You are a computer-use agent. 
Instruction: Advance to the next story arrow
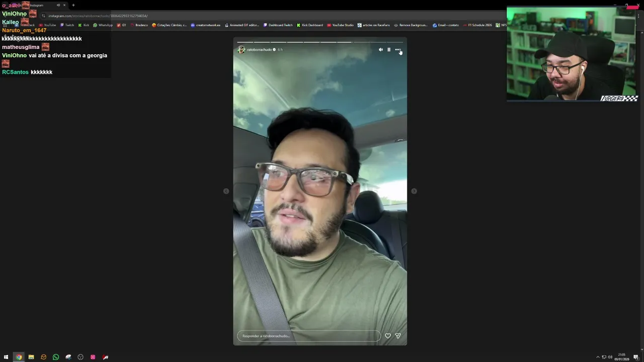pyautogui.click(x=414, y=191)
